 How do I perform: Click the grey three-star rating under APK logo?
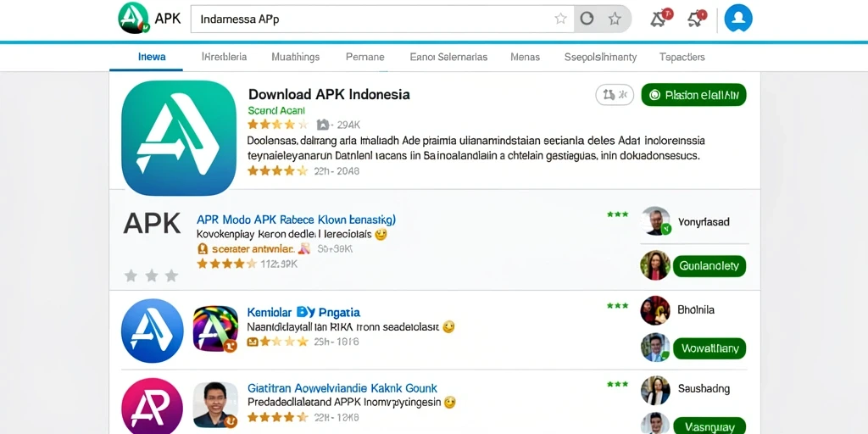[151, 275]
